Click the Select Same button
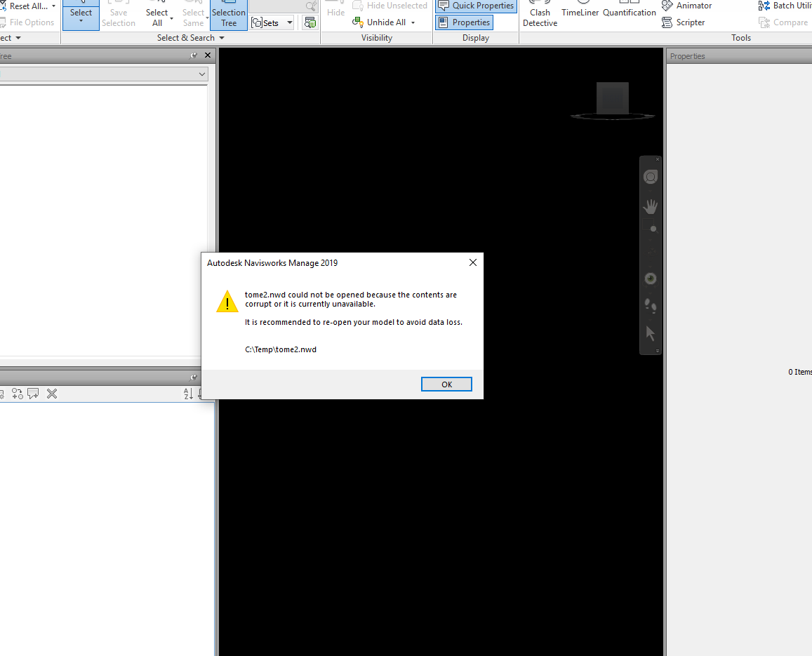This screenshot has width=812, height=656. [193, 15]
